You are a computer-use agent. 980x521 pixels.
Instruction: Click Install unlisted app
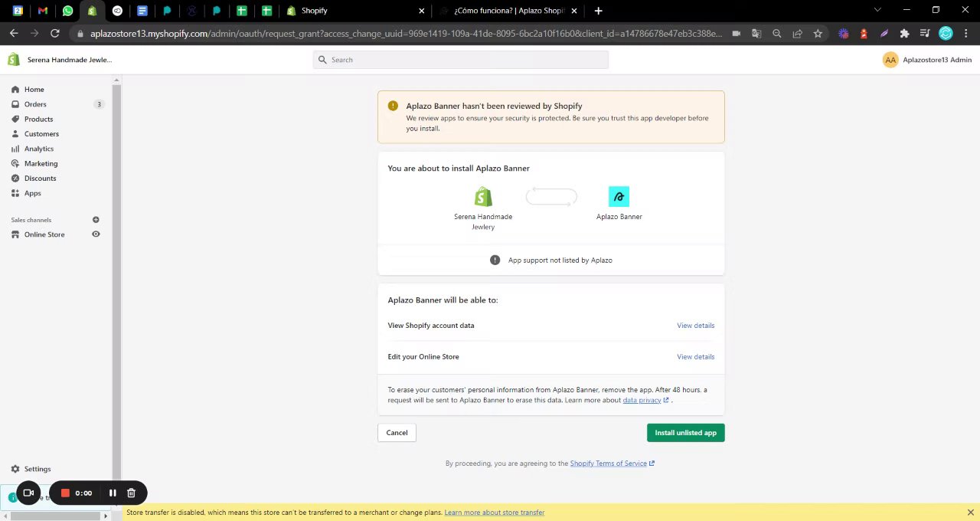tap(685, 433)
